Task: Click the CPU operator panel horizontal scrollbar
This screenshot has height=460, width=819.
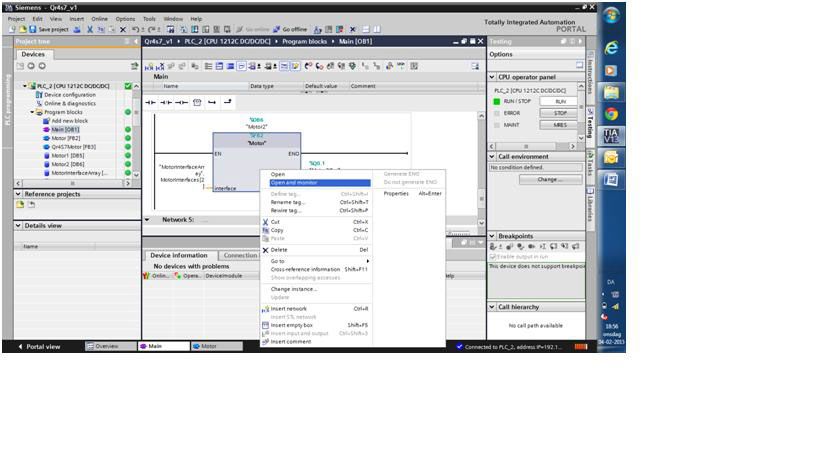Action: (534, 147)
